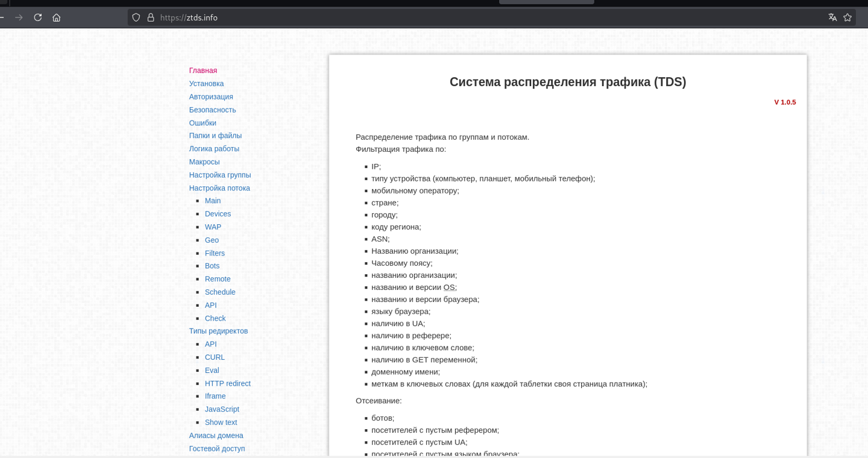Click the browser reload icon
The height and width of the screenshot is (458, 868).
[x=38, y=17]
